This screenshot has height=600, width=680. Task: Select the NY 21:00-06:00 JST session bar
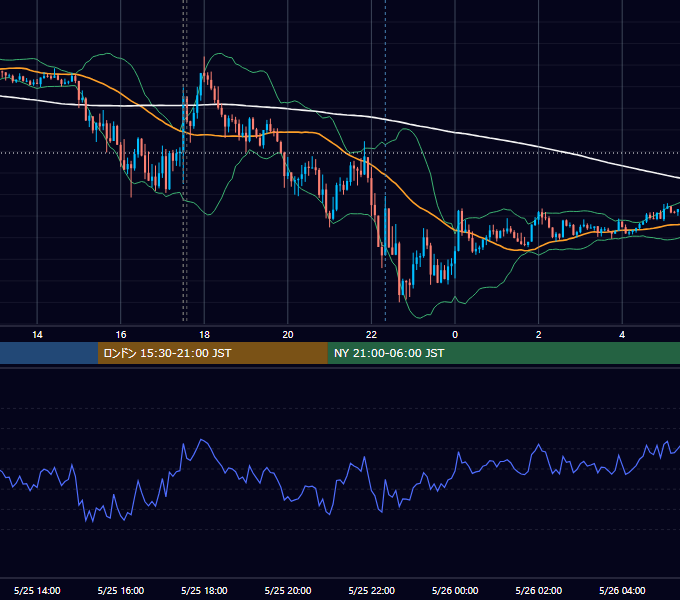[x=503, y=353]
